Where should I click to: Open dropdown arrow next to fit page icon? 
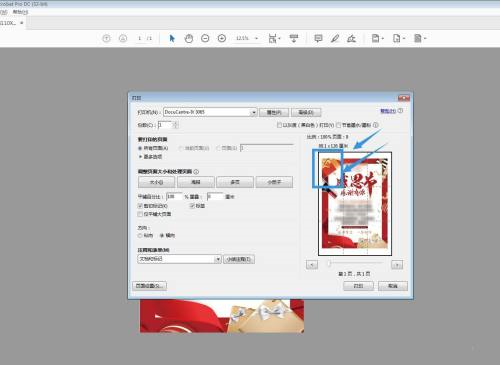click(279, 39)
